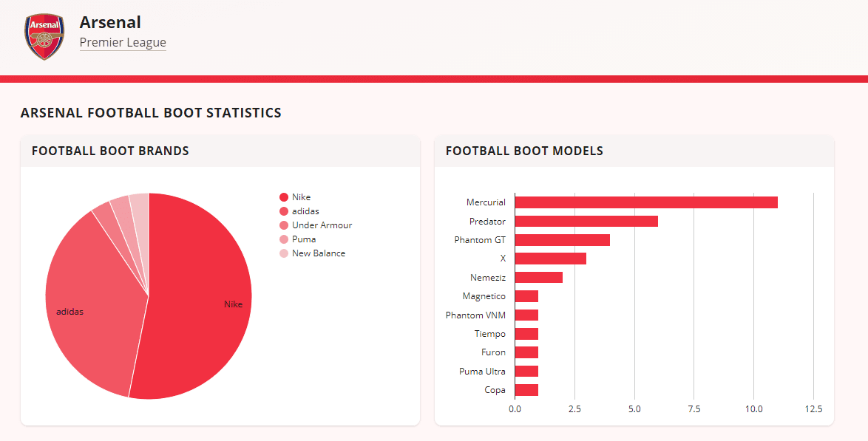Image resolution: width=868 pixels, height=441 pixels.
Task: Click the Copa bar in the chart
Action: (x=525, y=389)
